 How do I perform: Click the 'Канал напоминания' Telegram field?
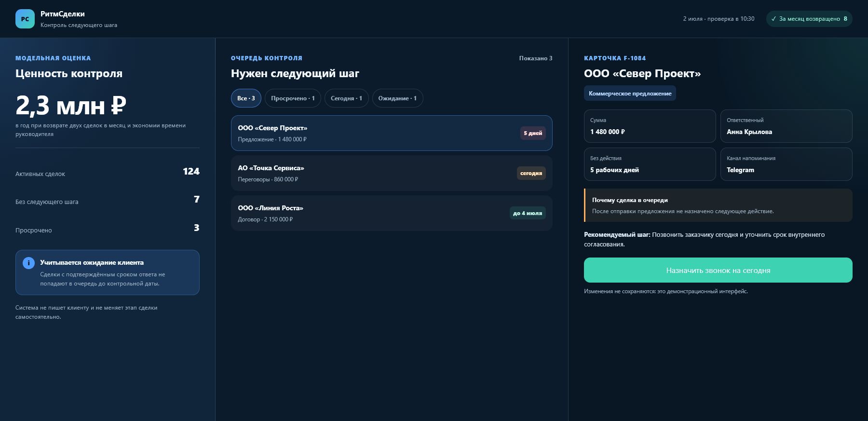click(x=786, y=164)
